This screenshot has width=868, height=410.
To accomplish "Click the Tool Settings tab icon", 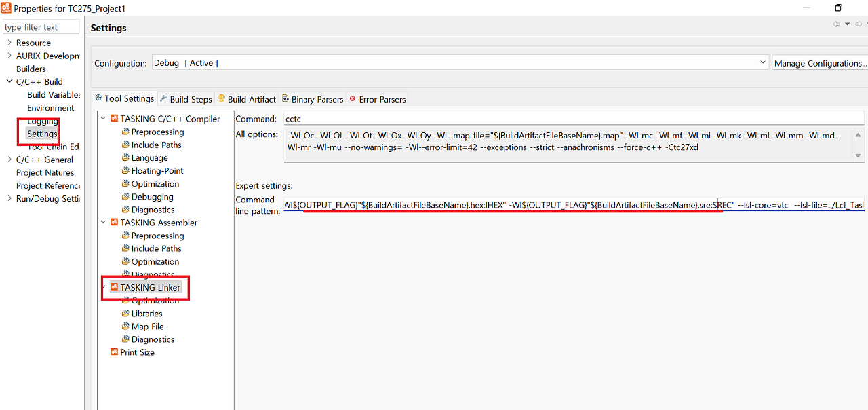I will (98, 98).
